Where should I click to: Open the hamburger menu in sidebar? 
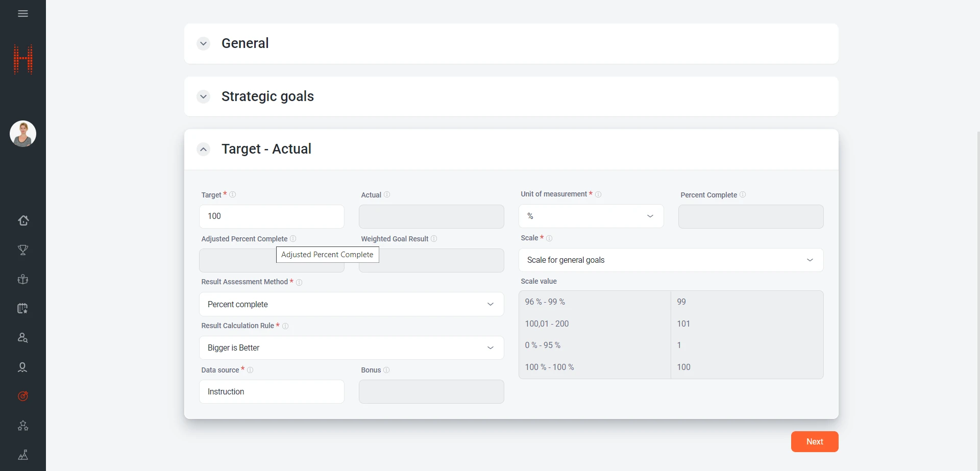[x=23, y=14]
